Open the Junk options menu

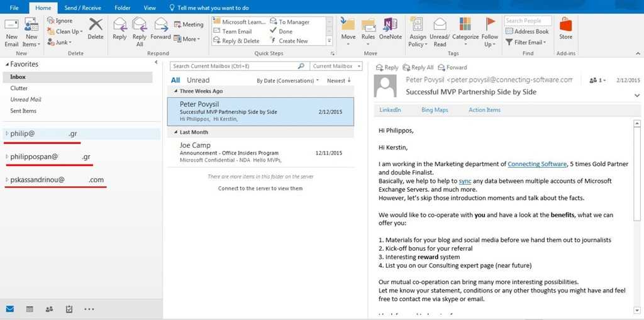point(60,42)
